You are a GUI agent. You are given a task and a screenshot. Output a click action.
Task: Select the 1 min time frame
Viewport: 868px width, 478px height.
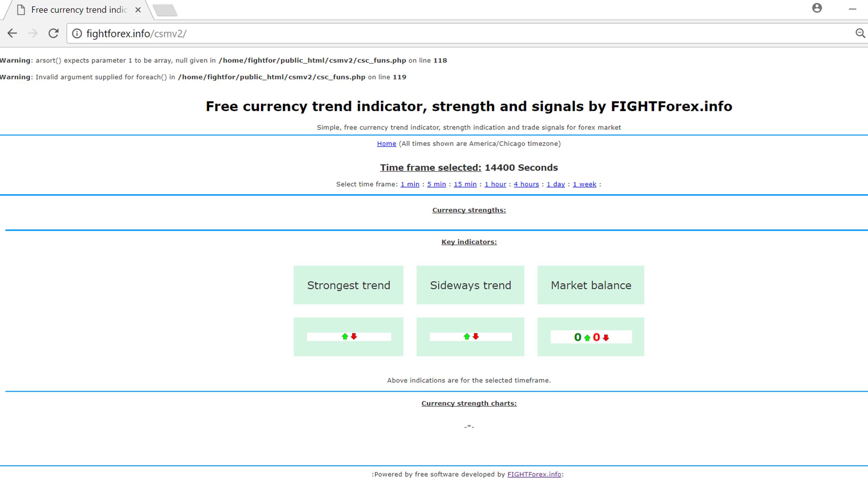410,184
